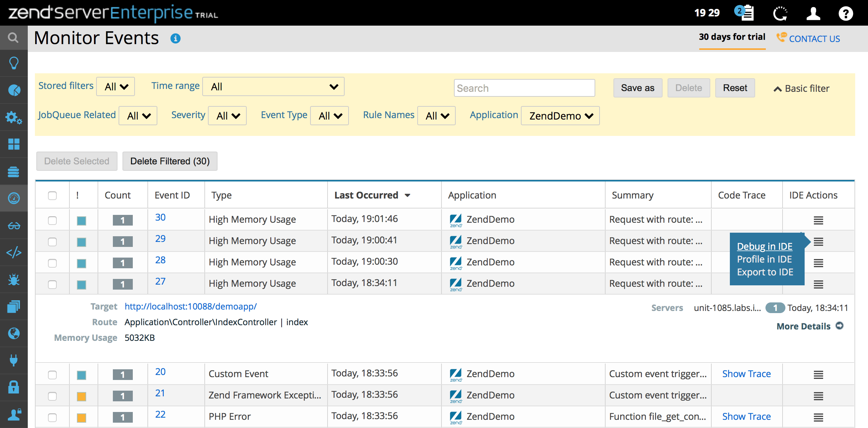
Task: Choose Debug in IDE from popup menu
Action: point(764,246)
